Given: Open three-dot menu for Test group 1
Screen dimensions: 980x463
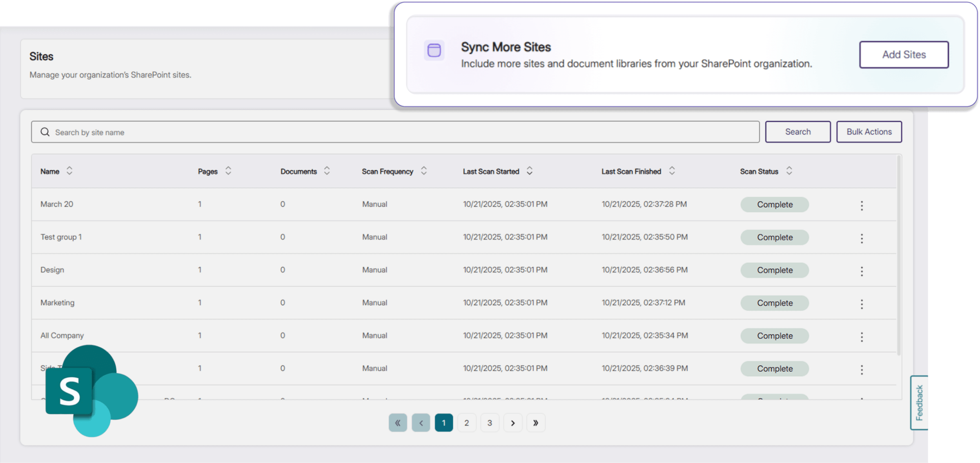Looking at the screenshot, I should [862, 238].
